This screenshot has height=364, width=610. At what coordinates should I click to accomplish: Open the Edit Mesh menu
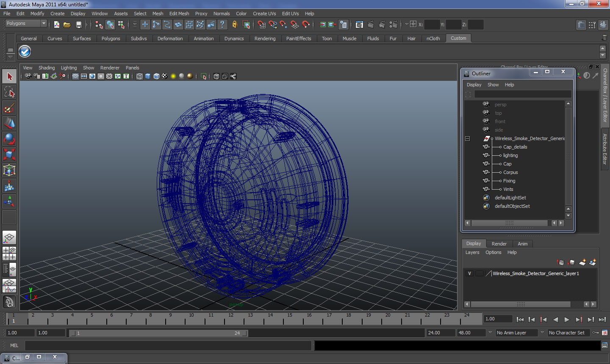179,14
